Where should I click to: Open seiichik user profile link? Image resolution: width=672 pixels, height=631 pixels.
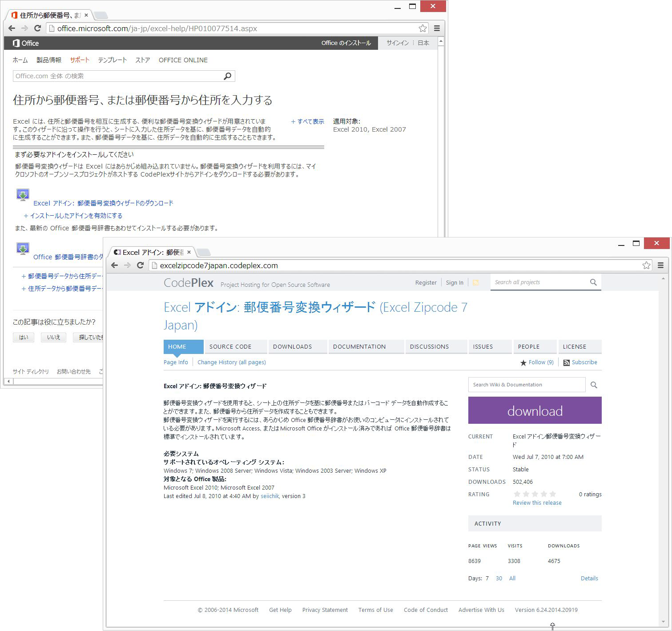(x=270, y=496)
